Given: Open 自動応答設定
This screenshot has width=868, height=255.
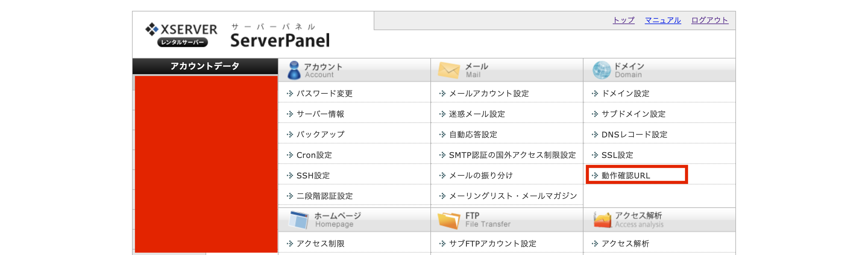Looking at the screenshot, I should tap(473, 134).
